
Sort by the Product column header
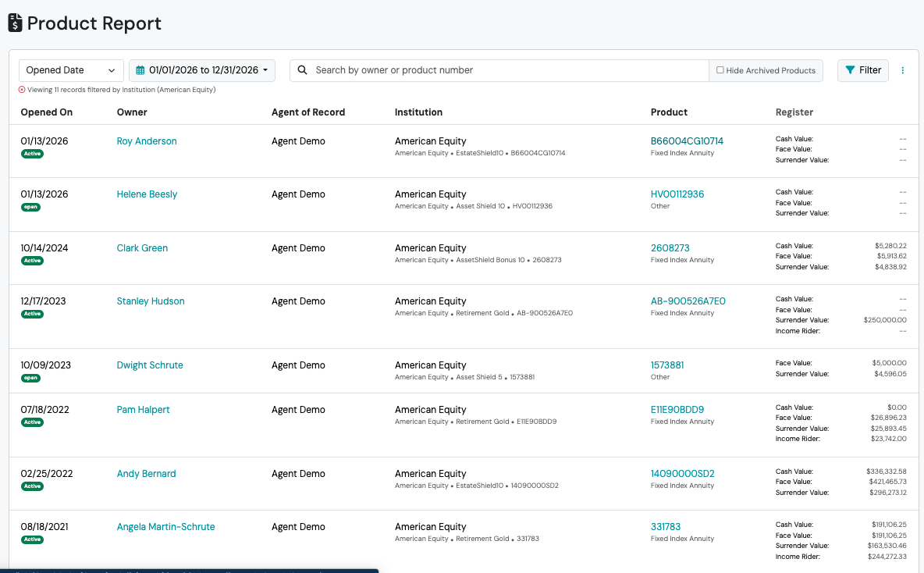[669, 112]
